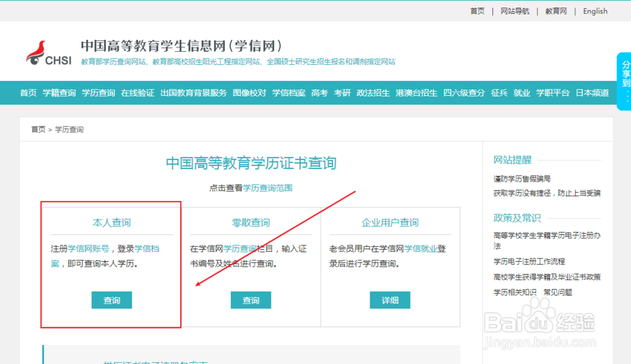Open 出国教育背景服务 menu item

point(194,93)
